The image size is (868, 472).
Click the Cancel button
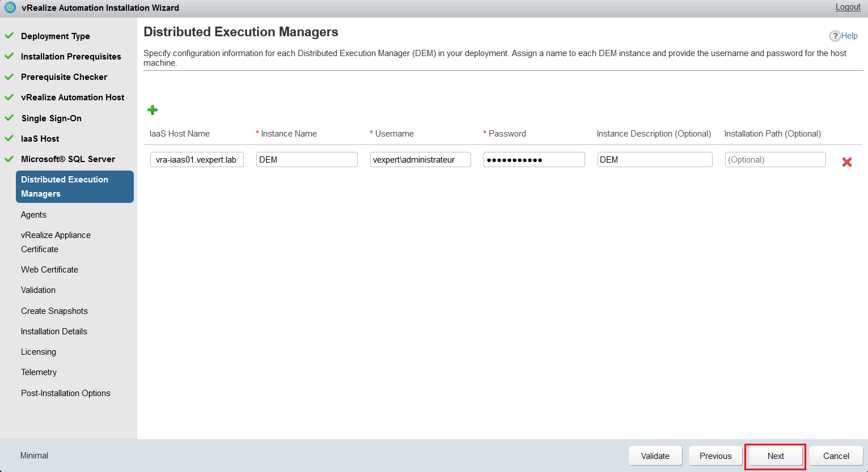(x=836, y=456)
